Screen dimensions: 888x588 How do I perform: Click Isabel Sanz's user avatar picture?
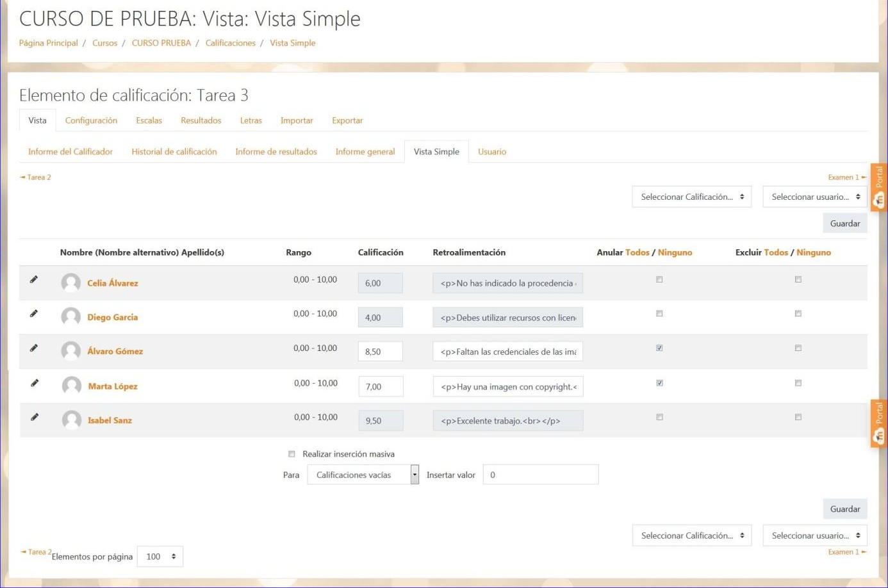(71, 420)
